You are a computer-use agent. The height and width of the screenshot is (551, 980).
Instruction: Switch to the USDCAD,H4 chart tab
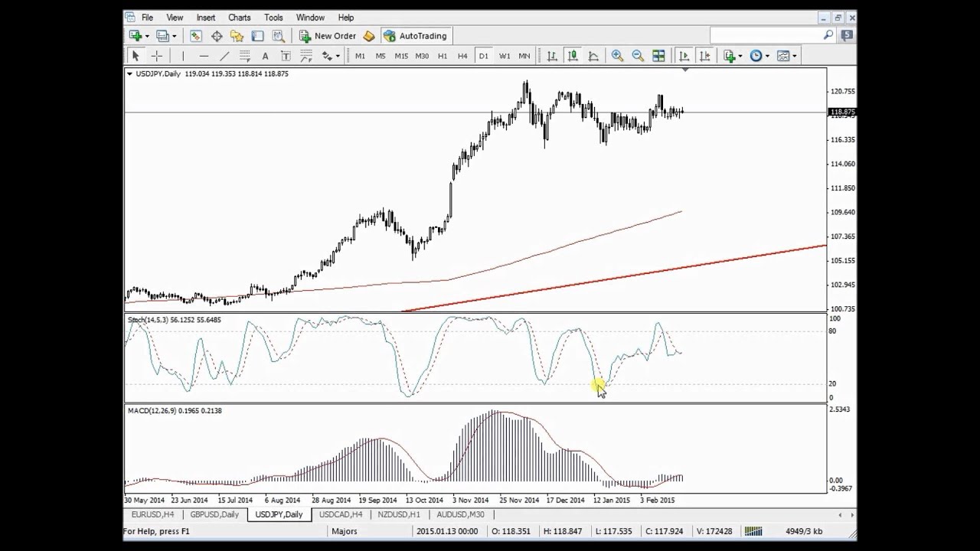(x=341, y=515)
